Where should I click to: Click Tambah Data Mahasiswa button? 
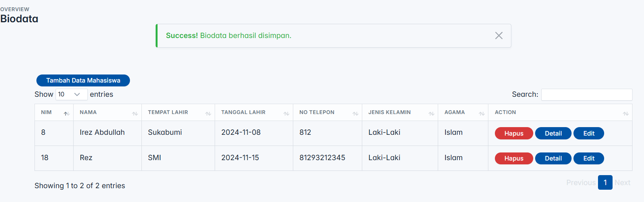click(83, 80)
